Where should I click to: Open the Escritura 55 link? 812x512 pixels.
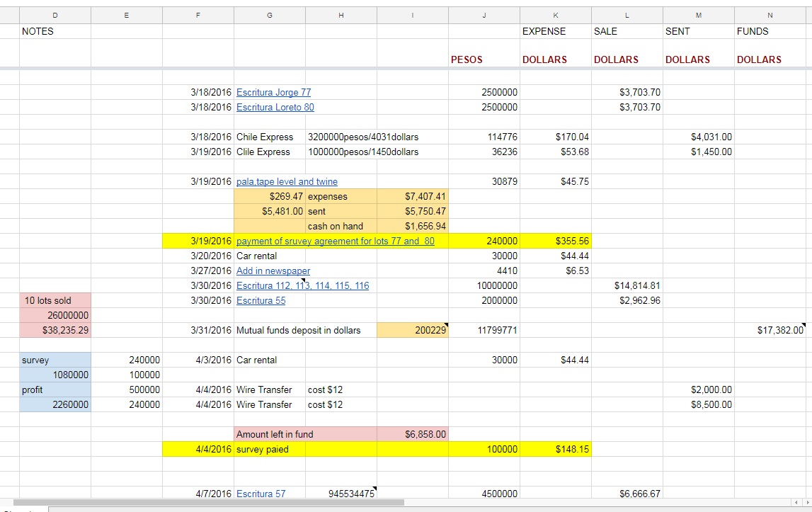tap(261, 300)
